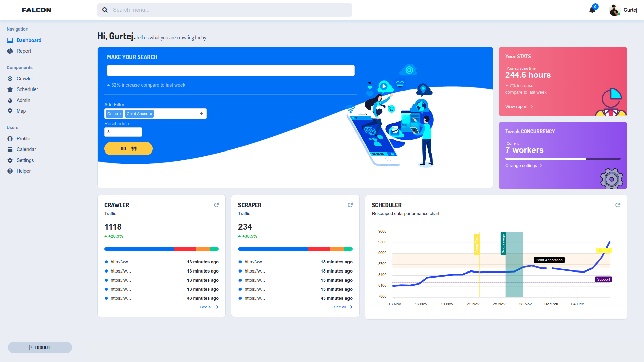Switch to the Report page
This screenshot has width=644, height=362.
[x=24, y=51]
